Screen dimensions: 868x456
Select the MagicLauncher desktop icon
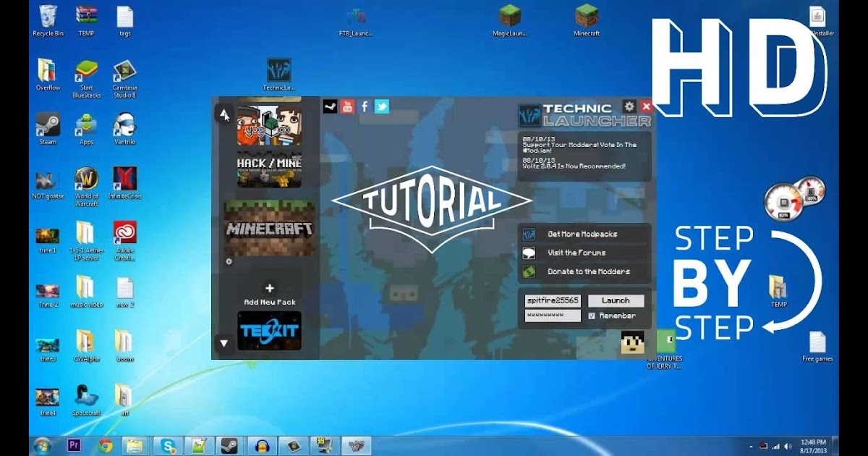tap(511, 20)
